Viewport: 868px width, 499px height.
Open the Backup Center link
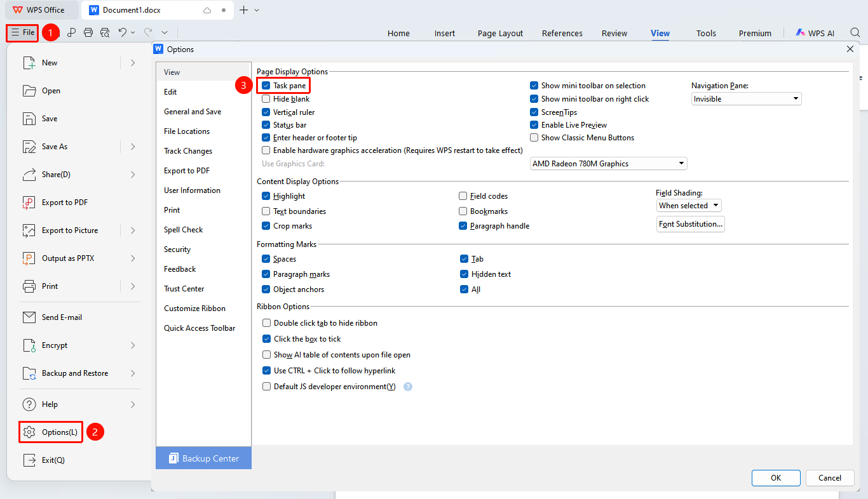[204, 458]
